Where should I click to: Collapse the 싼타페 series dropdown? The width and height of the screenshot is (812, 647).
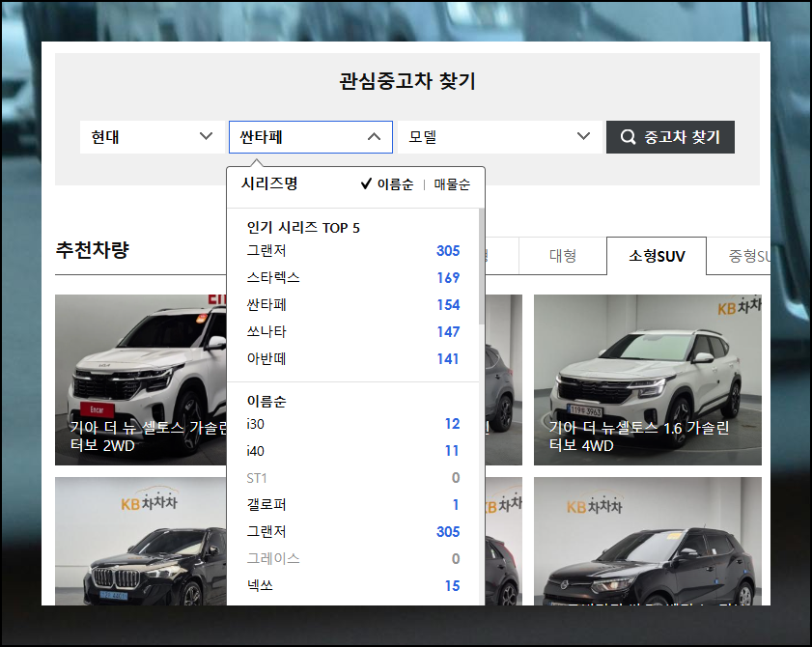[311, 137]
